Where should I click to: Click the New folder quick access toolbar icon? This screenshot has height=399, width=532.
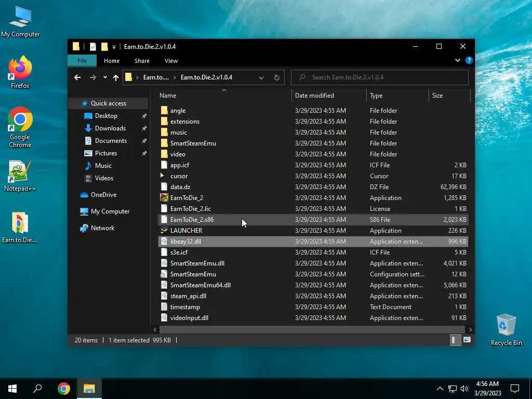[104, 46]
